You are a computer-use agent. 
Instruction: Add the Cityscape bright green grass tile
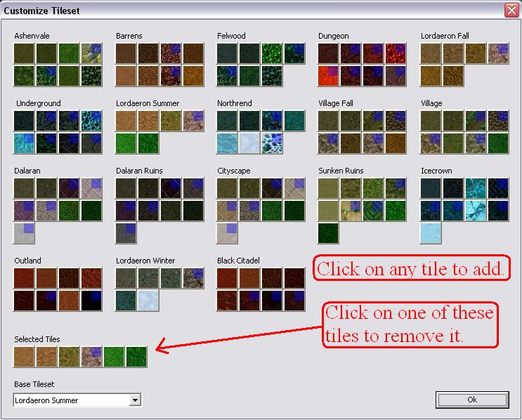coord(273,211)
